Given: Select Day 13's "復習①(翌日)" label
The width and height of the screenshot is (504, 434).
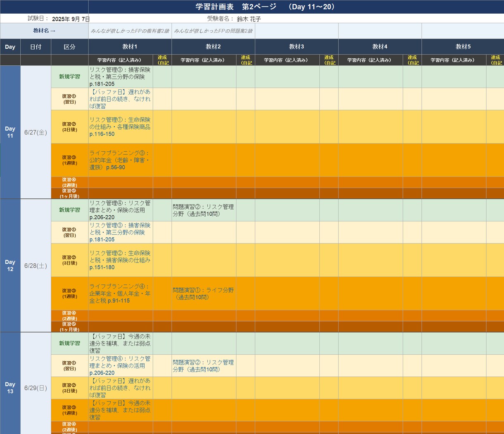Looking at the screenshot, I should (70, 366).
